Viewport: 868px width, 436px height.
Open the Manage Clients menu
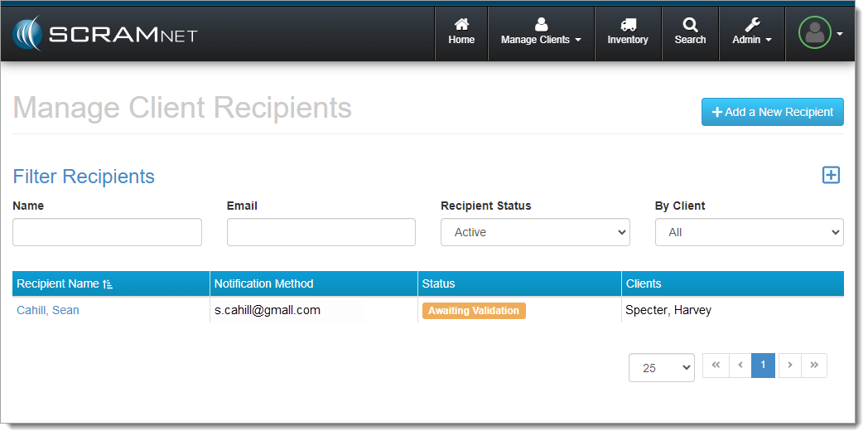tap(541, 32)
